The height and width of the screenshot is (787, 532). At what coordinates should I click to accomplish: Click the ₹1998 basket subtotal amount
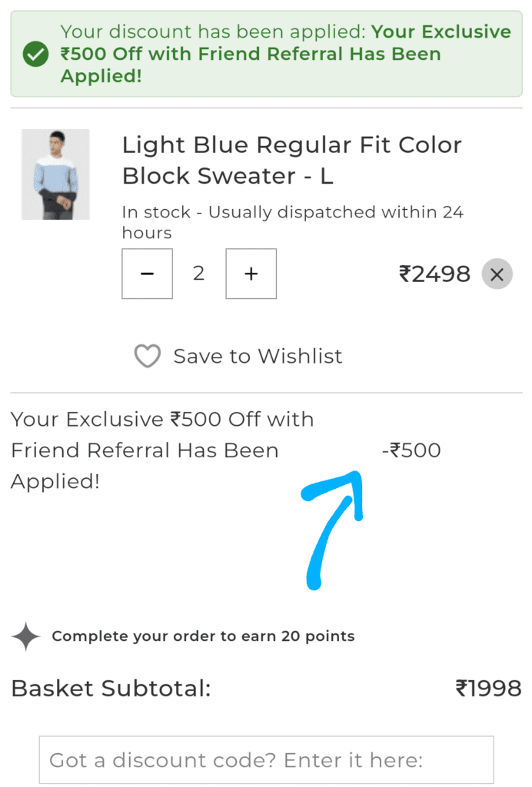tap(488, 689)
